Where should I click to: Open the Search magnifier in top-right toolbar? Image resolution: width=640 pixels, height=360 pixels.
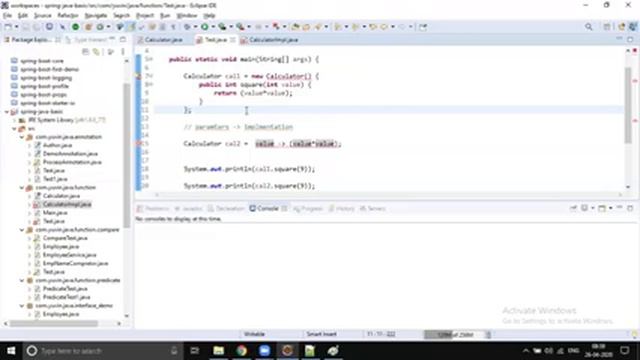tap(589, 27)
